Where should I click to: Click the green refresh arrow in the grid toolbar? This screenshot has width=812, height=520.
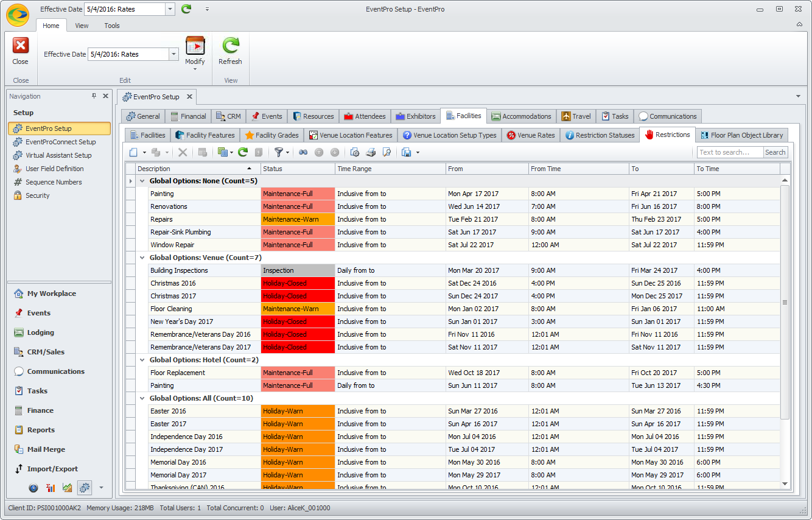coord(243,152)
